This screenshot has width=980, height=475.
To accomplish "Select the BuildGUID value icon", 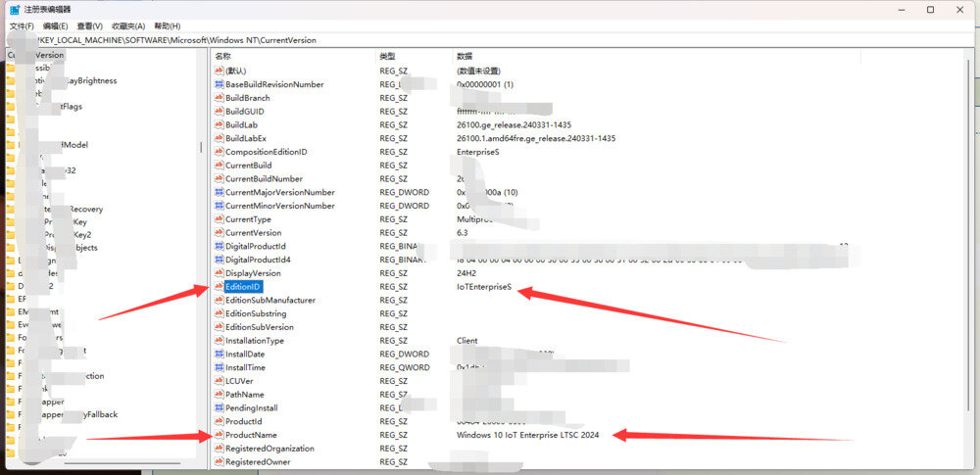I will tap(219, 112).
